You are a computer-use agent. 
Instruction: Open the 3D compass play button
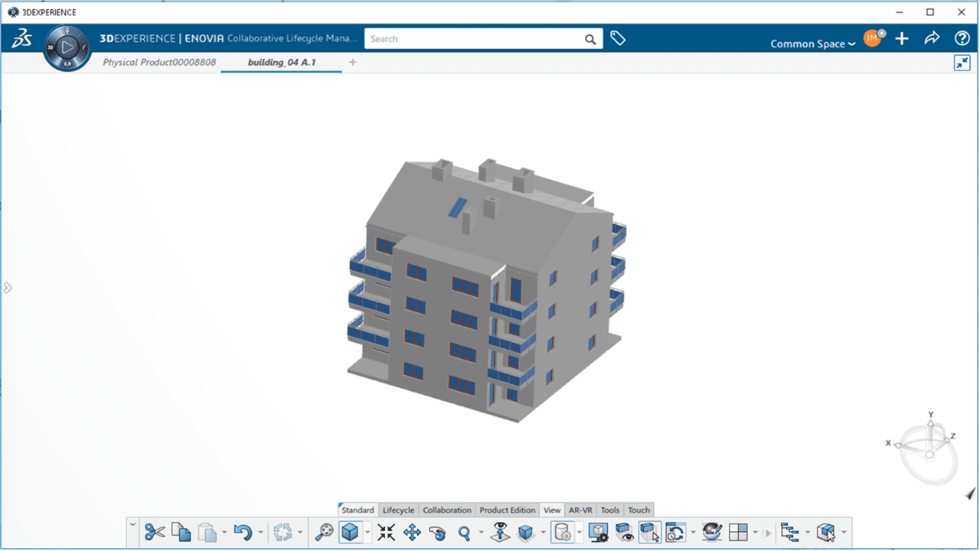point(67,47)
